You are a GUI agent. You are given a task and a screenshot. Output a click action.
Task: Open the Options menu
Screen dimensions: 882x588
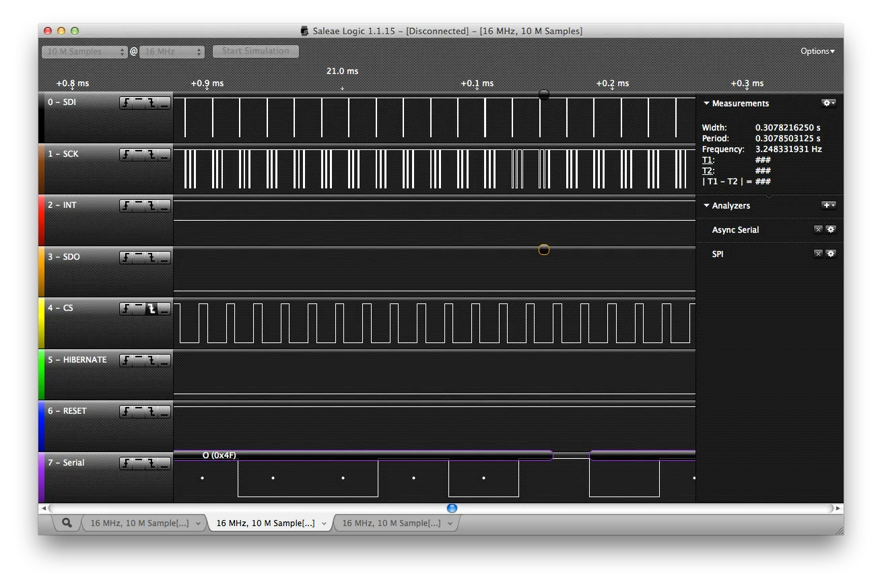pyautogui.click(x=817, y=50)
